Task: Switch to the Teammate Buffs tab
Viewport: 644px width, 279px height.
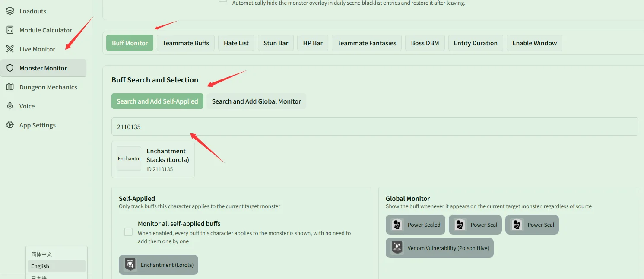Action: coord(186,43)
